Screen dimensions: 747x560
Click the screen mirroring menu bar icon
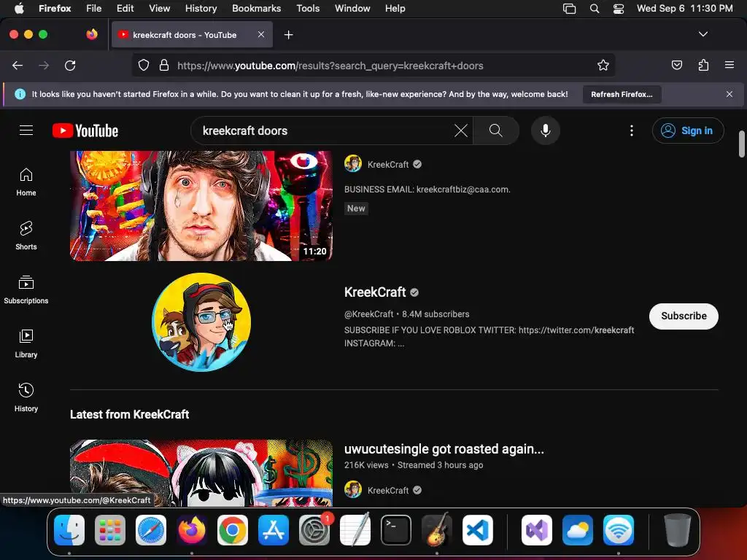(569, 9)
